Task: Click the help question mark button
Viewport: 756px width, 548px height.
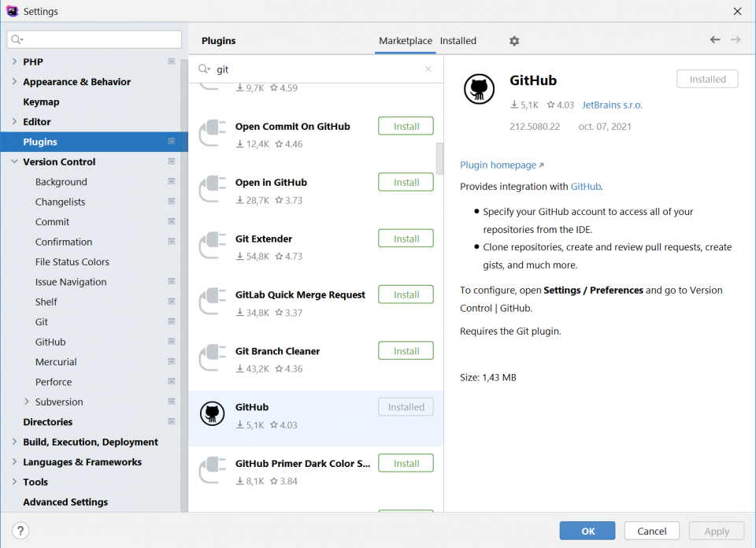Action: pyautogui.click(x=20, y=531)
